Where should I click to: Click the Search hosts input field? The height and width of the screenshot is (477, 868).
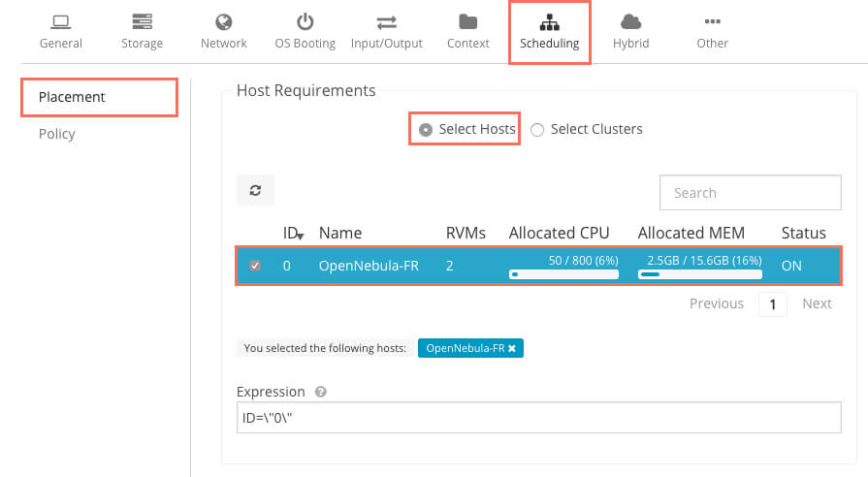[x=750, y=193]
